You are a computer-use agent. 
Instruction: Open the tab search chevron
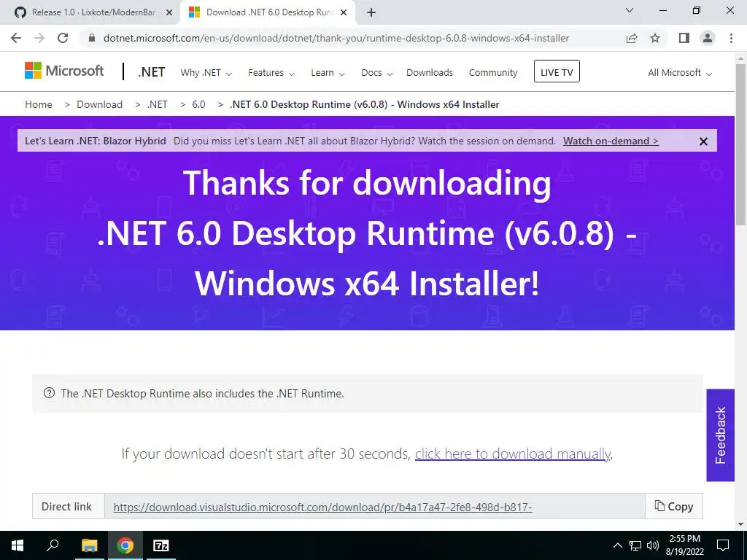click(x=630, y=10)
